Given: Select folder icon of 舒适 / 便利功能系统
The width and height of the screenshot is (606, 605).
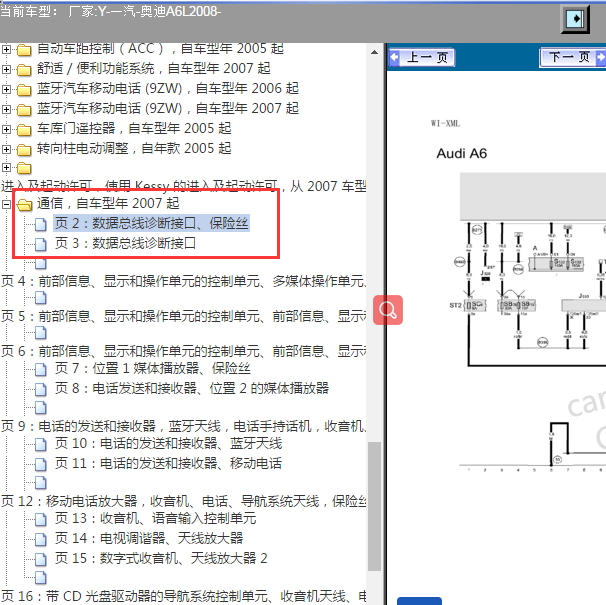Looking at the screenshot, I should pos(24,70).
